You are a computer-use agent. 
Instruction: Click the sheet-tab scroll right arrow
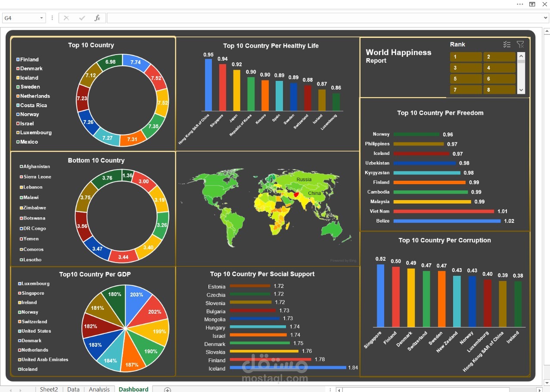pos(20,390)
